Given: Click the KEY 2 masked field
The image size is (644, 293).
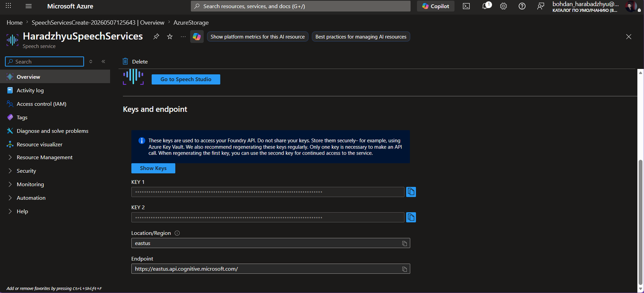Looking at the screenshot, I should click(268, 217).
